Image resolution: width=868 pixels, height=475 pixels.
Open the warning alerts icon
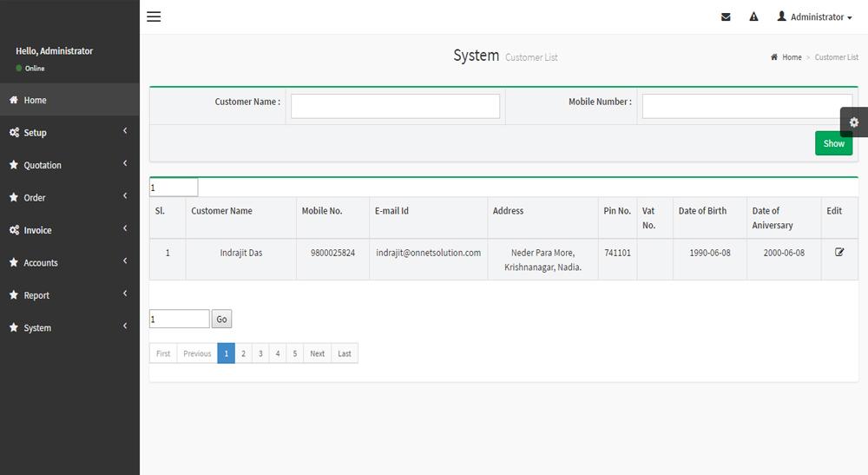click(x=753, y=16)
